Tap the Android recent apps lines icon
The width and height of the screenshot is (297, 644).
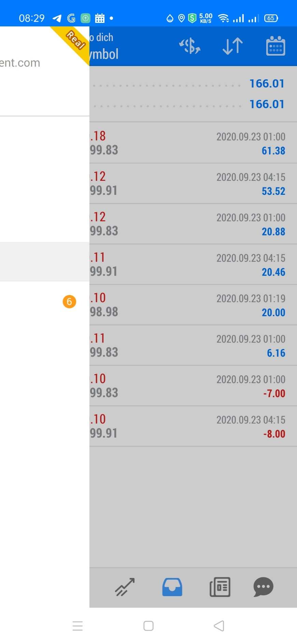coord(77,626)
